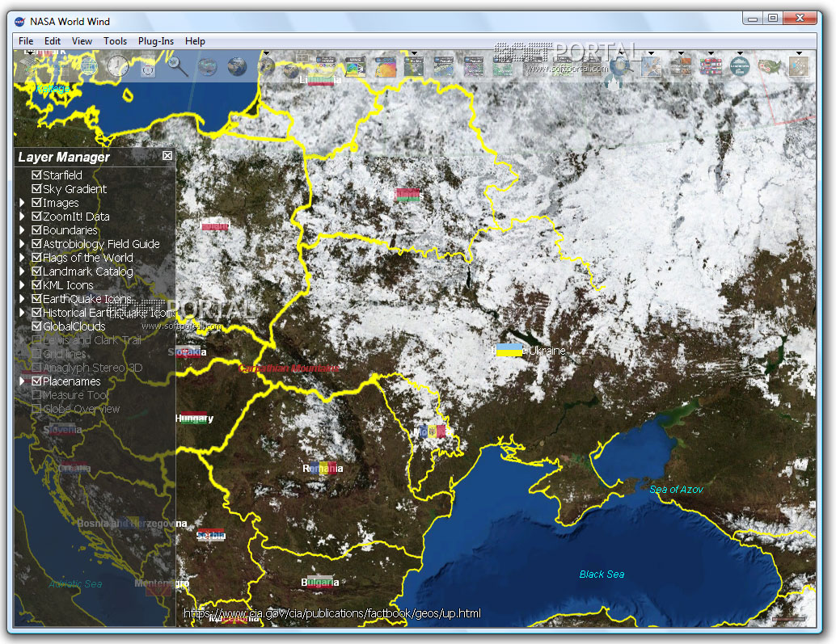Open the Edit menu
The image size is (836, 644).
tap(53, 41)
